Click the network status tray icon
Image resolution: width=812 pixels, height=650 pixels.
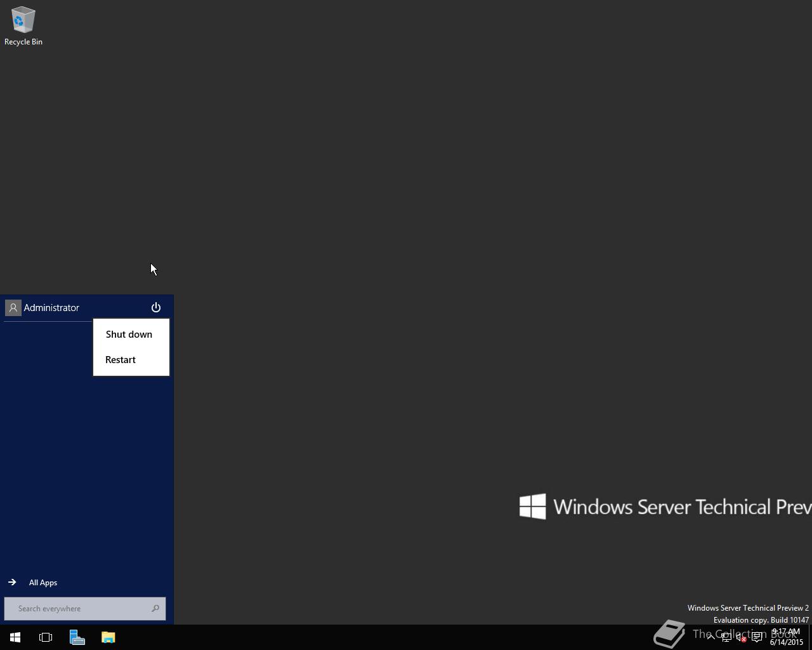pos(726,637)
